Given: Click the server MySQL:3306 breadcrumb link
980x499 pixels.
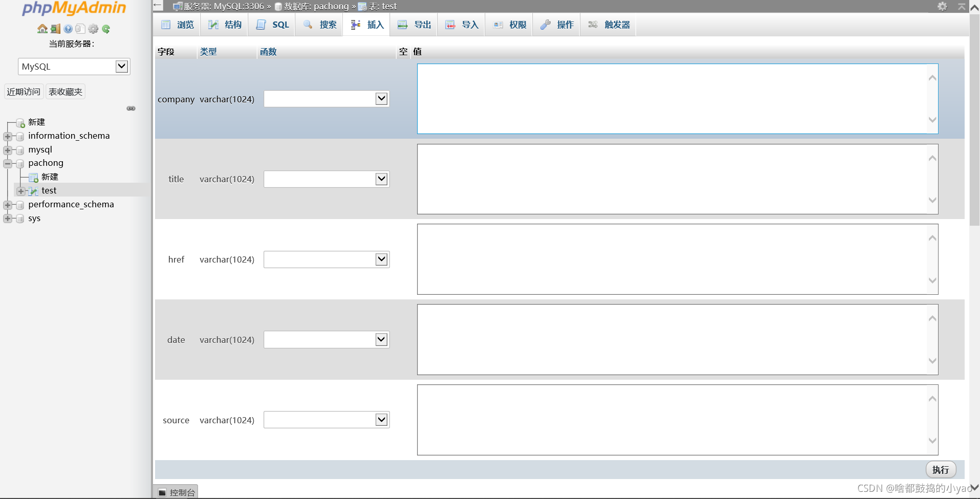Looking at the screenshot, I should (224, 6).
